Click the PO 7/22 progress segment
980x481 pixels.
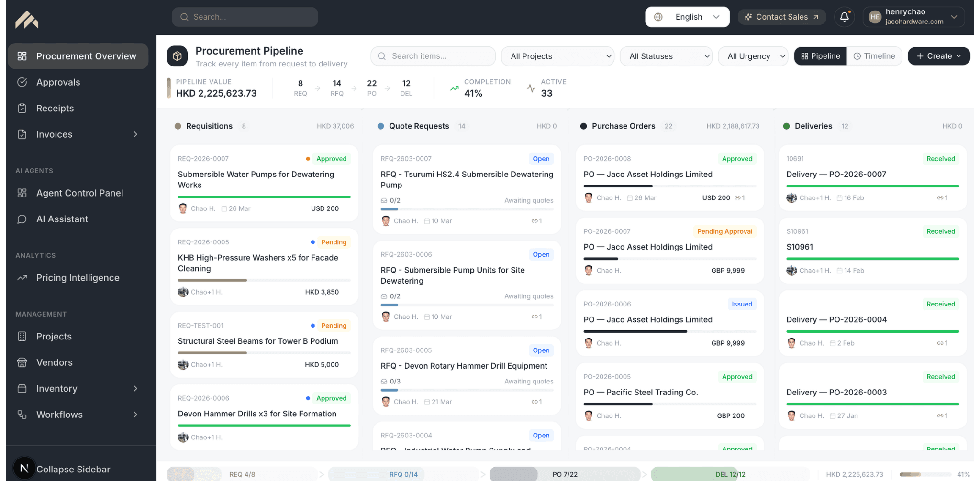pos(565,474)
